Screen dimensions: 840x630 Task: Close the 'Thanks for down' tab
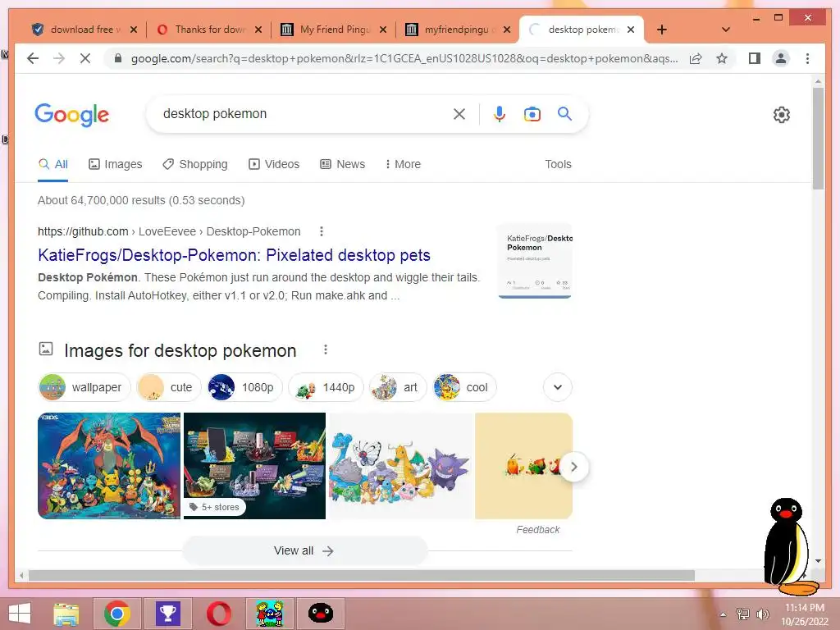pyautogui.click(x=258, y=30)
